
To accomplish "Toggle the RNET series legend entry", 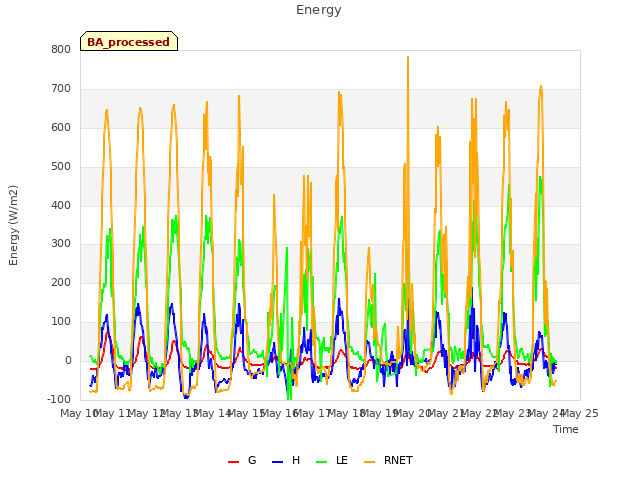I will coord(388,460).
